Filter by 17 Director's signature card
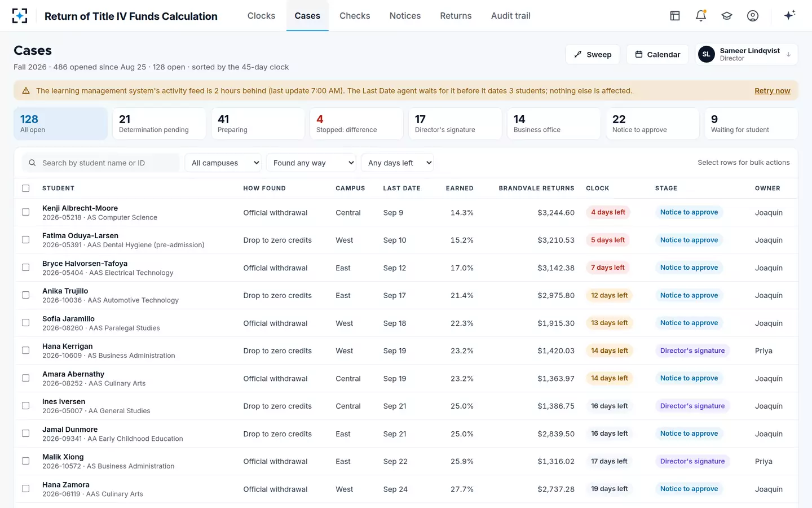The width and height of the screenshot is (812, 508). coord(455,124)
